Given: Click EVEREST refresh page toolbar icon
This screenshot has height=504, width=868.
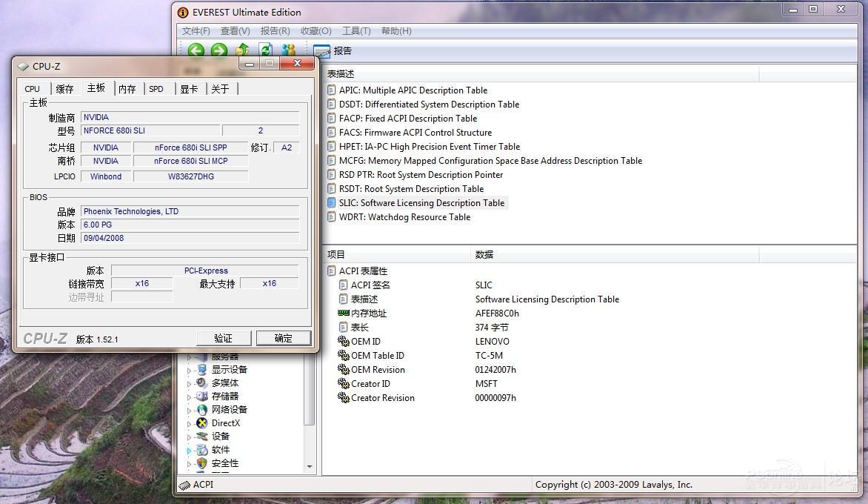Looking at the screenshot, I should point(266,50).
